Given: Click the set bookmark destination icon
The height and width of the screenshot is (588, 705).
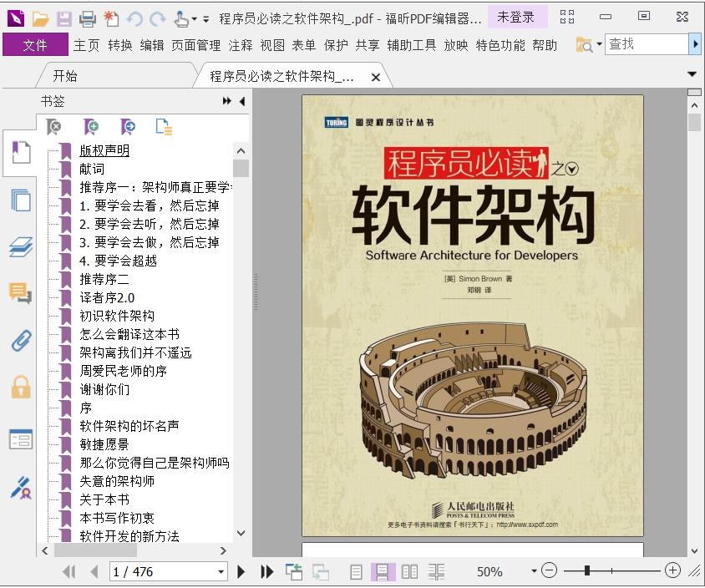Looking at the screenshot, I should [x=128, y=127].
